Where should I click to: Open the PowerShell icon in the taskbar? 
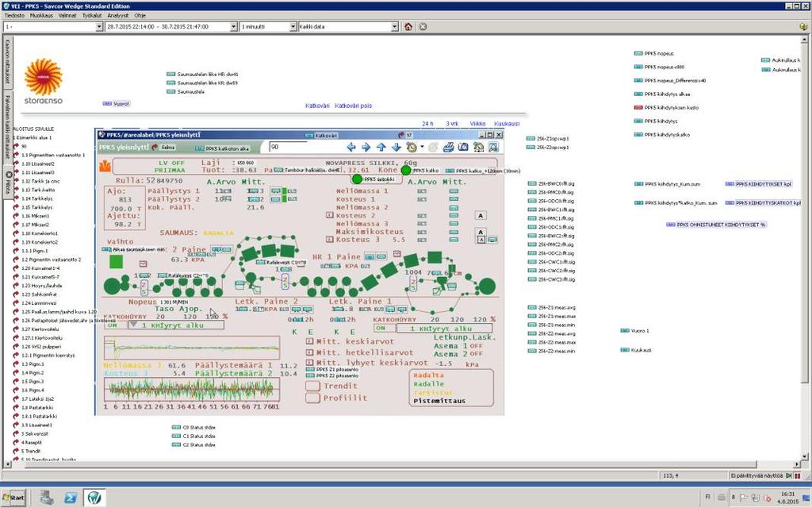(71, 498)
